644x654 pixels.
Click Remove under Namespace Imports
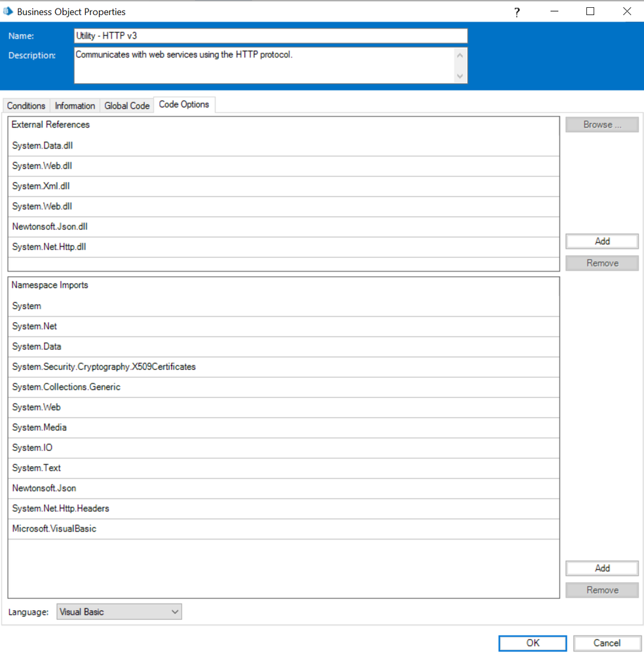[x=602, y=590]
